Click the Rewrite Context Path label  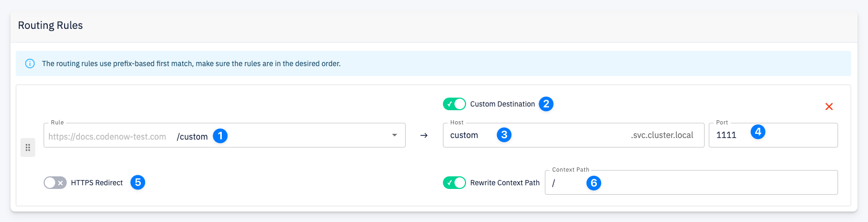pyautogui.click(x=505, y=183)
